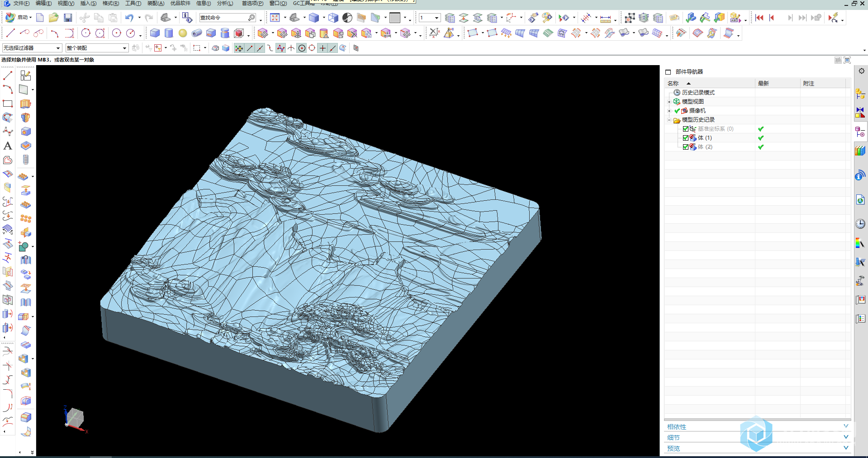
Task: Click the 最新 column header
Action: click(x=777, y=83)
